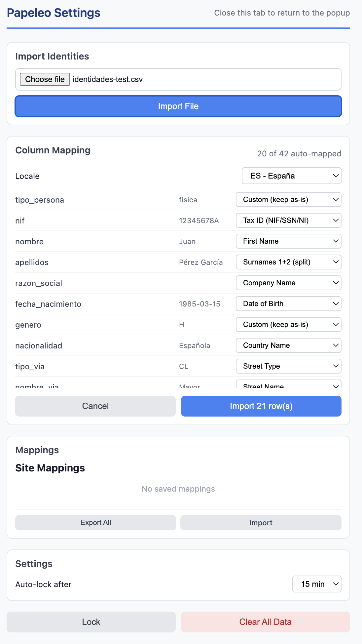
Task: Change the genero mapping dropdown
Action: point(288,325)
